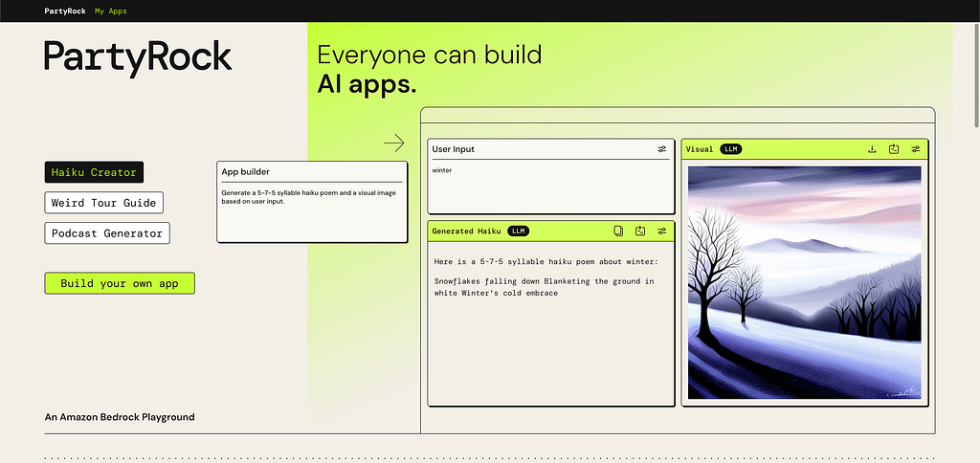Click the User Input text field containing winter
980x463 pixels.
pyautogui.click(x=550, y=187)
